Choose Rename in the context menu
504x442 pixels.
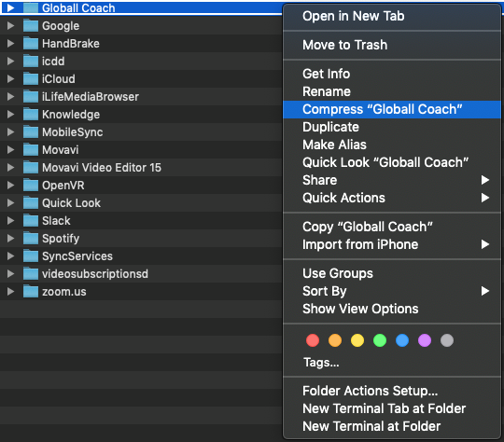pyautogui.click(x=392, y=91)
